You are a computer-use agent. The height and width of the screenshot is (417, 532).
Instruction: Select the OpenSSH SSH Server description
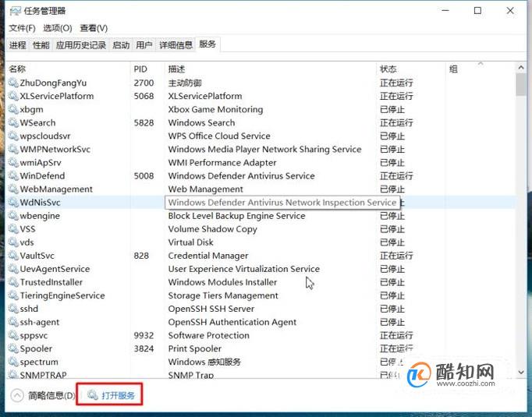coord(211,309)
